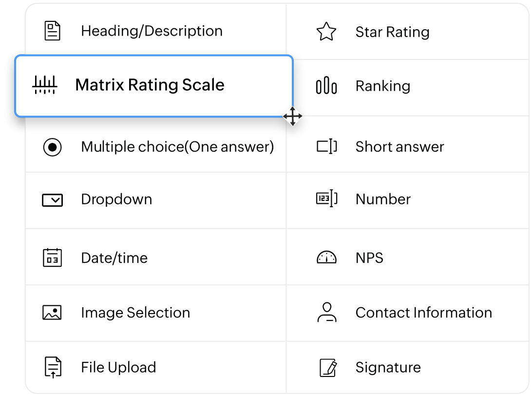Click the Short answer text-field icon

pyautogui.click(x=326, y=146)
